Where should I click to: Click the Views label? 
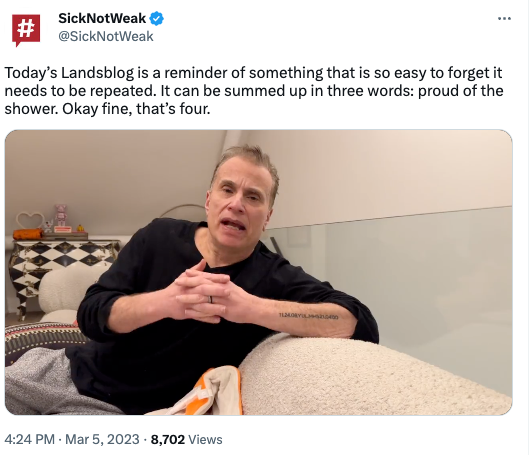205,439
